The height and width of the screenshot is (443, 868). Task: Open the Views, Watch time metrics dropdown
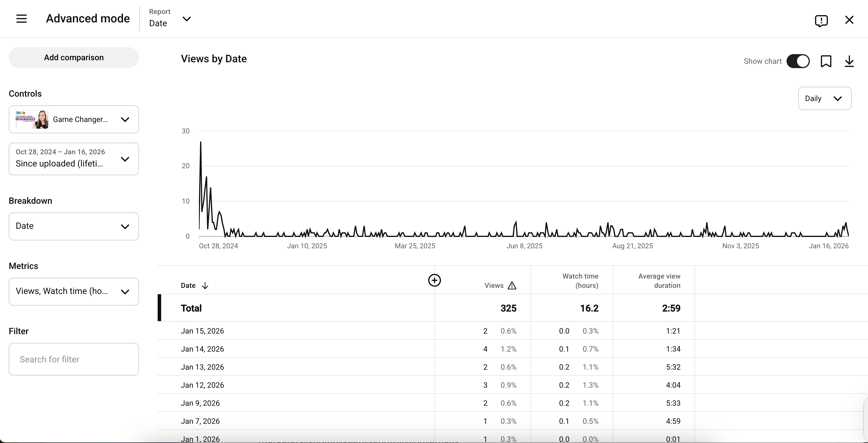click(74, 291)
